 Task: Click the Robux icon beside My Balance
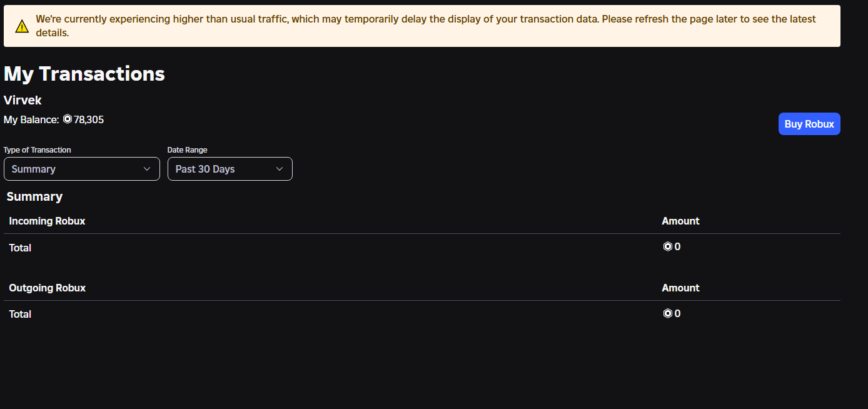tap(67, 119)
